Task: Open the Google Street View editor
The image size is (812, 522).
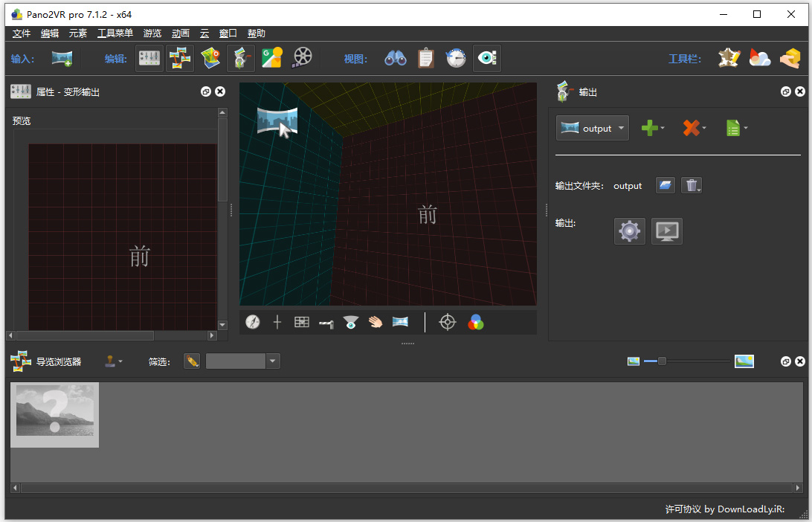Action: (271, 58)
